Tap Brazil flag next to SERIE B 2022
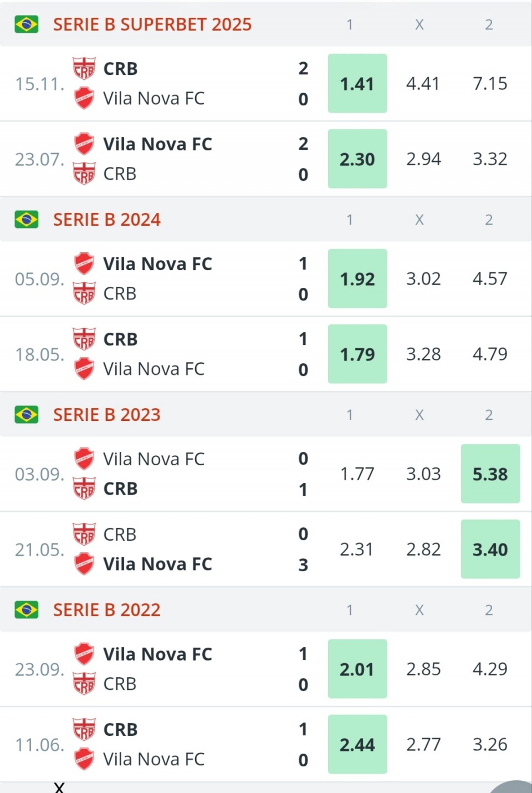 (26, 610)
